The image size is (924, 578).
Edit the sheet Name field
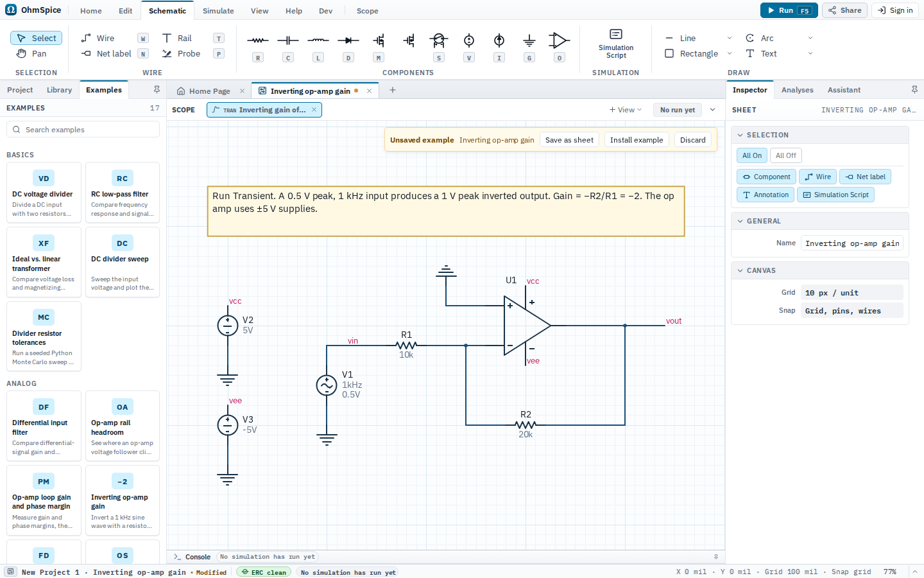coord(852,243)
